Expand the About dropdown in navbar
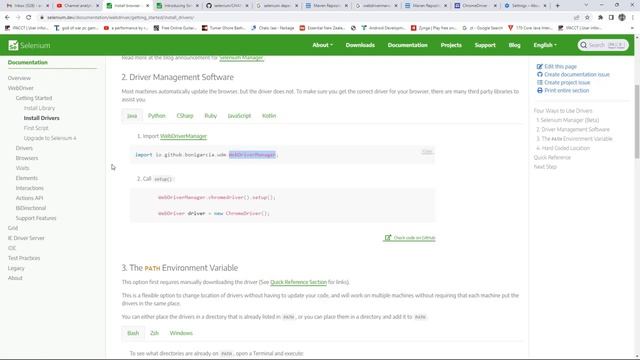 [322, 45]
